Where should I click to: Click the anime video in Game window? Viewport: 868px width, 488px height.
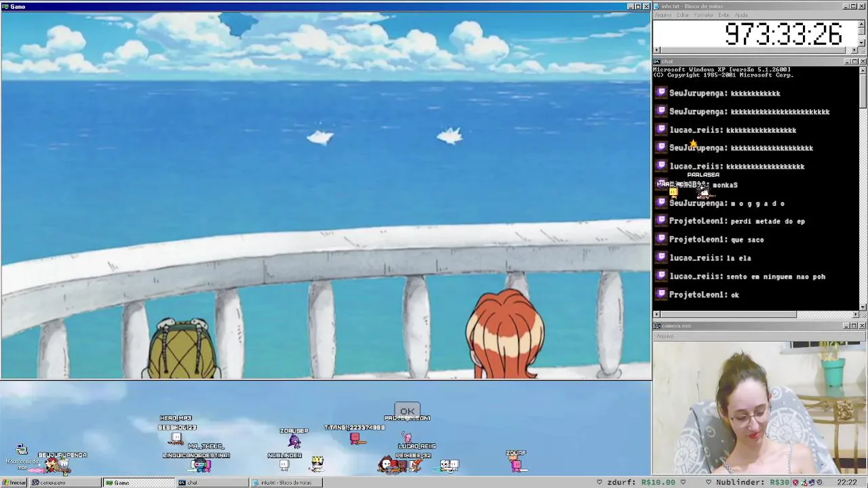tap(325, 195)
